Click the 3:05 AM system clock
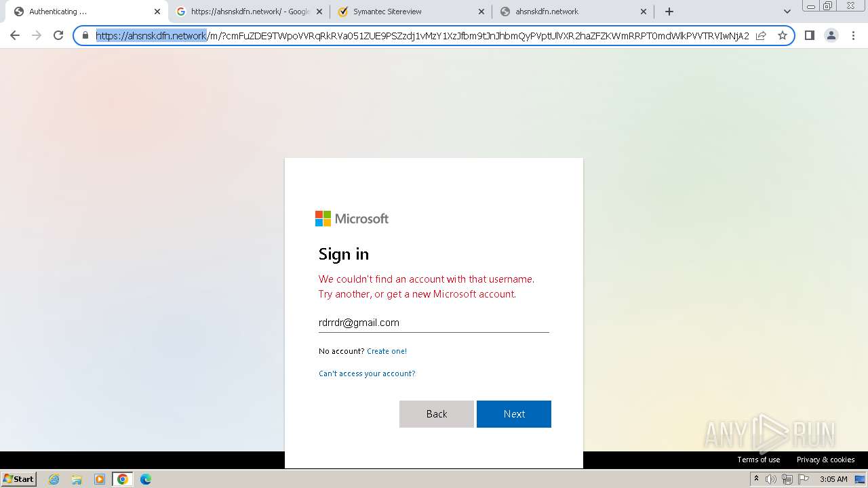The image size is (868, 488). pyautogui.click(x=833, y=479)
